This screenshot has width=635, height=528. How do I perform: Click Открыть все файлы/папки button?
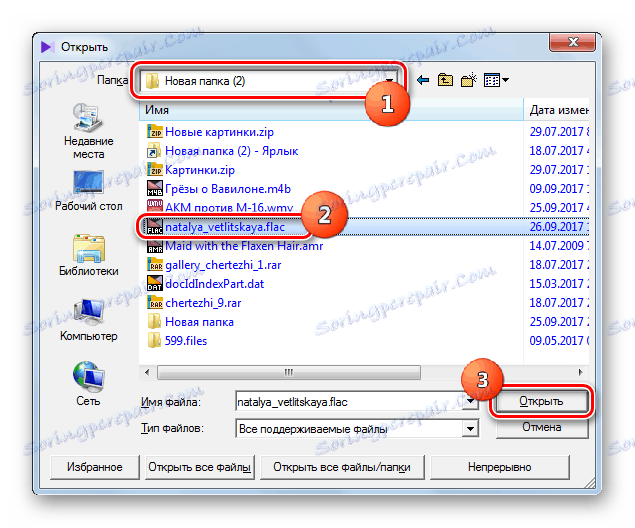[342, 467]
